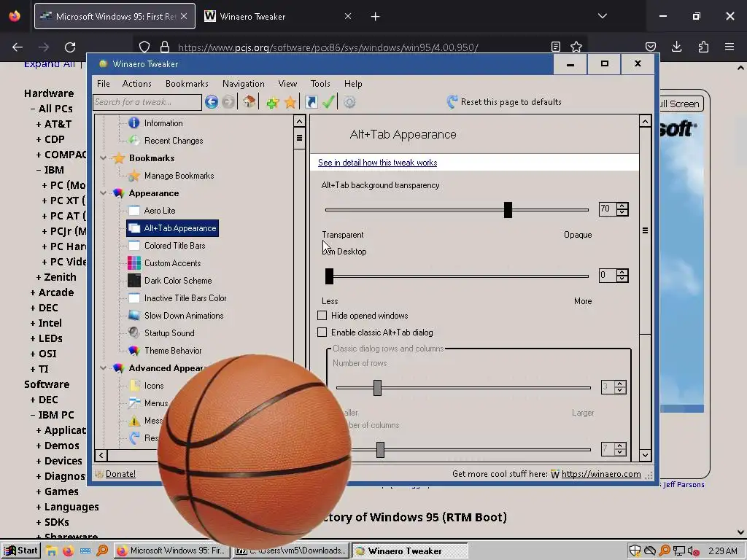Open the Bookmarks menu
The height and width of the screenshot is (560, 747).
187,84
